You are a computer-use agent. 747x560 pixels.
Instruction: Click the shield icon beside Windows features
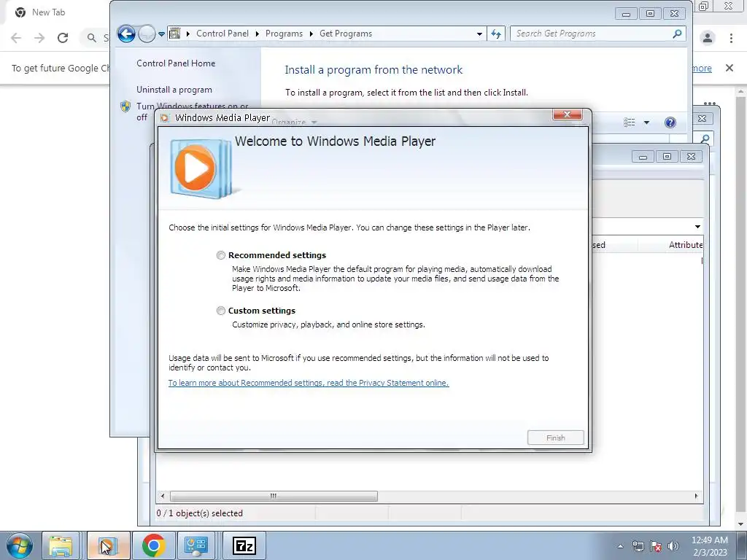[x=125, y=106]
